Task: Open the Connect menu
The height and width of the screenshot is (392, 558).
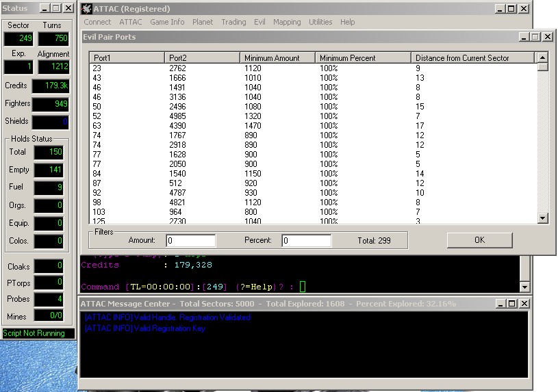Action: pyautogui.click(x=97, y=22)
